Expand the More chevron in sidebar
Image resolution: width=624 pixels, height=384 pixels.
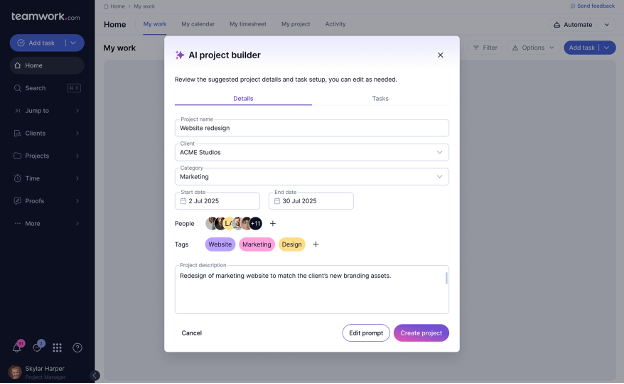point(78,223)
